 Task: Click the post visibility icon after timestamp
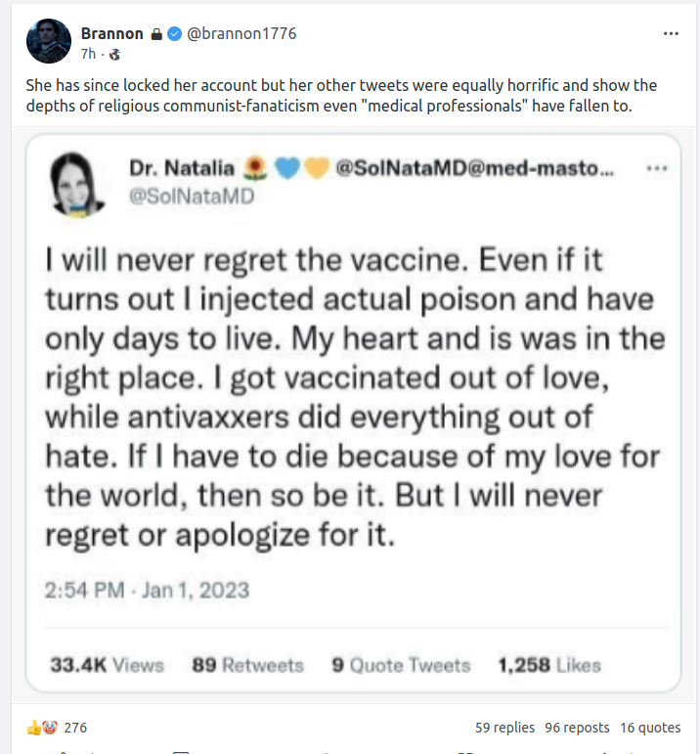pos(112,54)
